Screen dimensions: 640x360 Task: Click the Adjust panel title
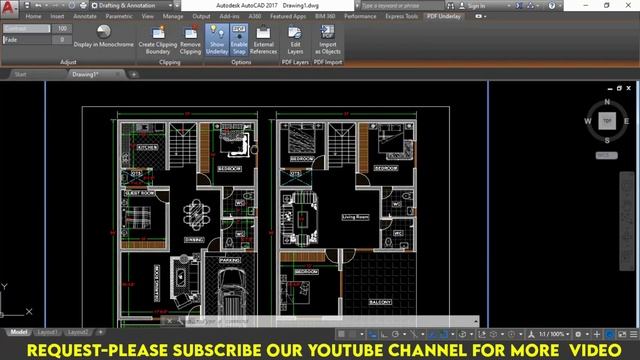coord(68,62)
